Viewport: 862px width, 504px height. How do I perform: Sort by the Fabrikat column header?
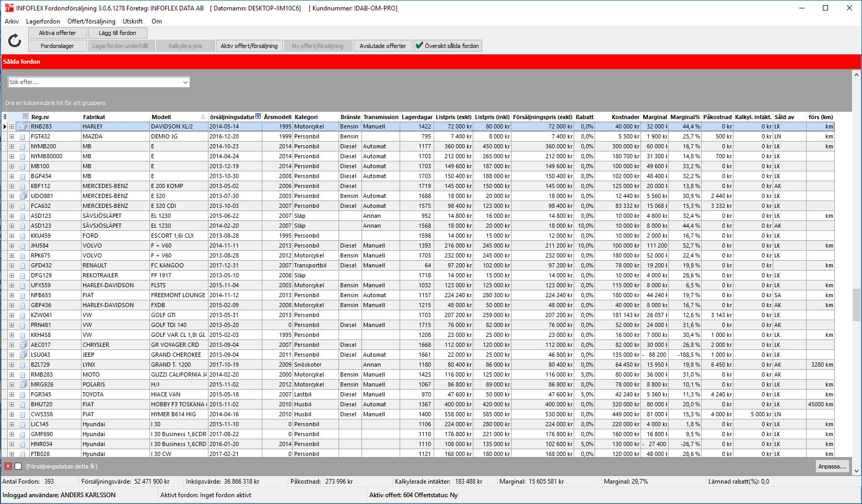tap(115, 117)
